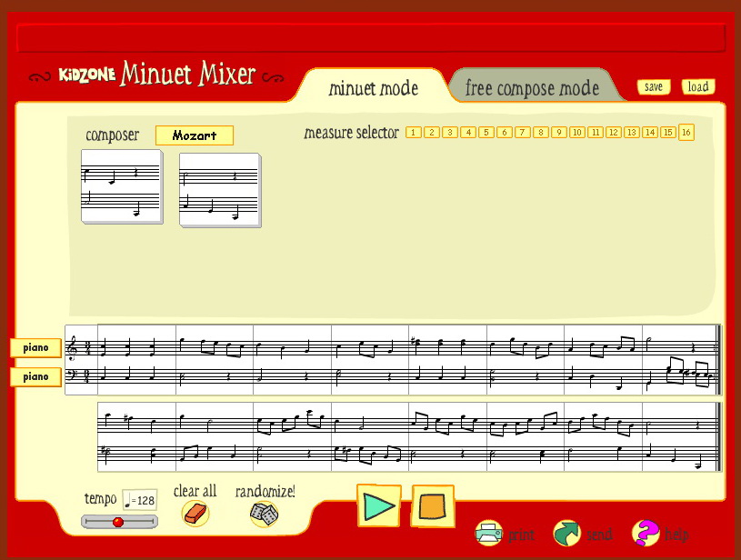Click the green send arrow icon
Viewport: 741px width, 560px height.
tap(567, 534)
